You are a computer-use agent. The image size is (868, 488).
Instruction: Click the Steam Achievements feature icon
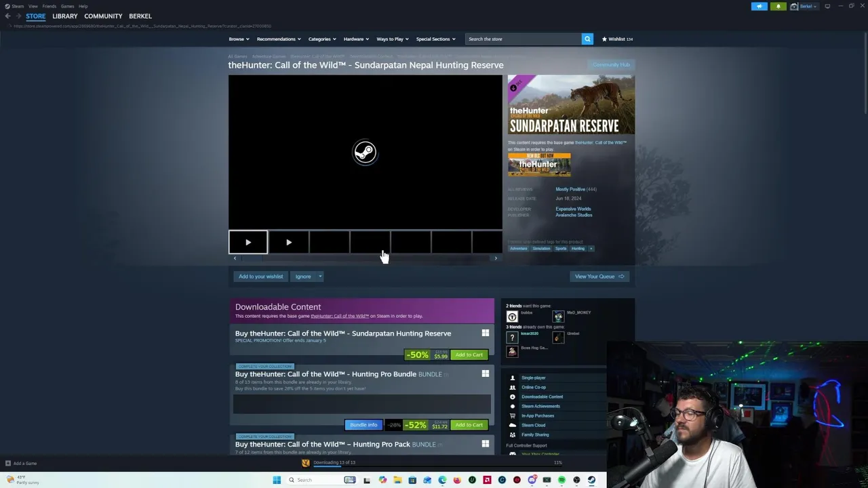pyautogui.click(x=512, y=406)
